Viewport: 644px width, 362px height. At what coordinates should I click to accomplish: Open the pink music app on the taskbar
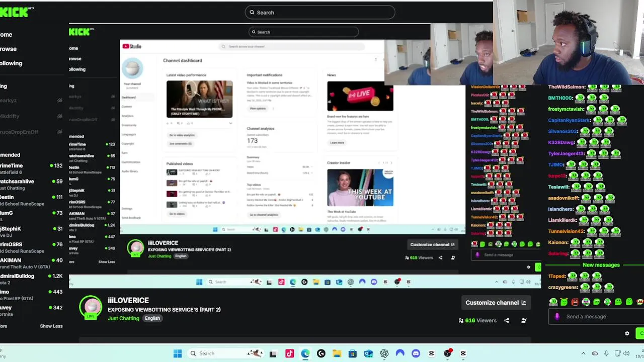point(289,353)
